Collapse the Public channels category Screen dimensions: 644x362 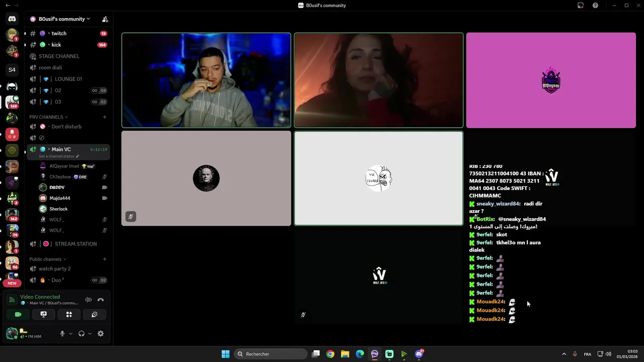[48, 259]
